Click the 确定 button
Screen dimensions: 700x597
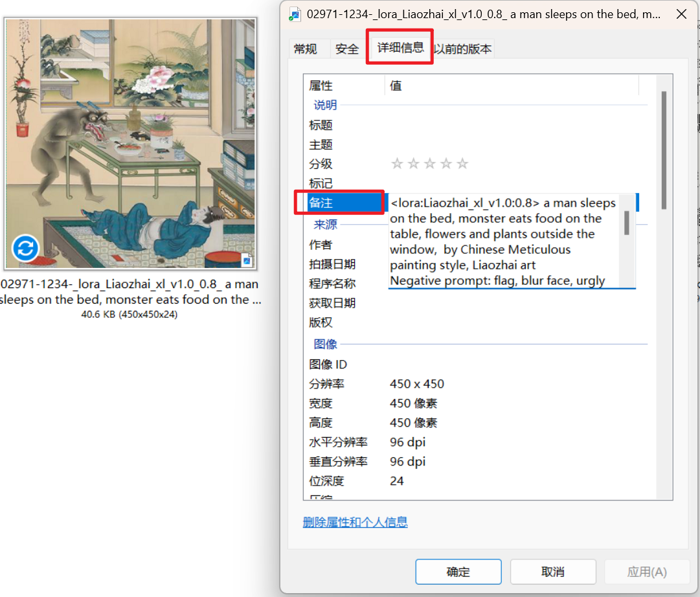[458, 572]
